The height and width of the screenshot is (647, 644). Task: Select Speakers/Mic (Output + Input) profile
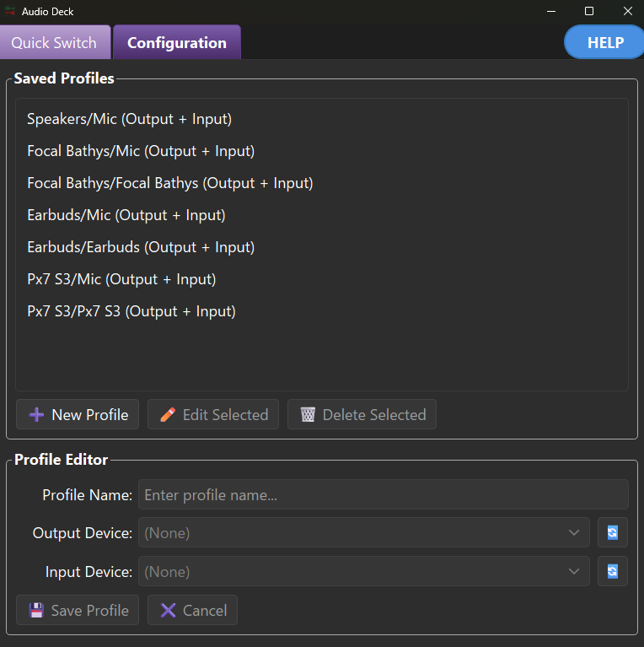322,119
